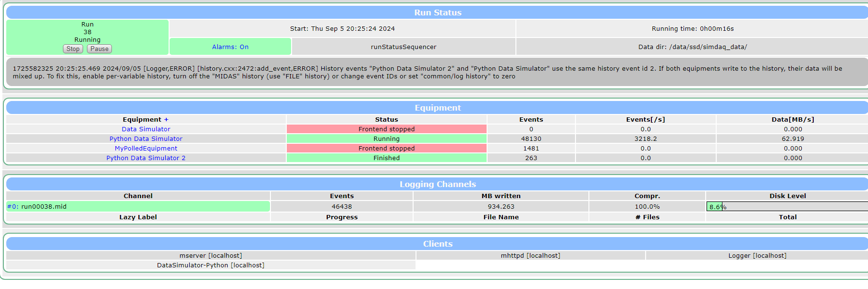This screenshot has width=868, height=289.
Task: Click the # Files header
Action: coord(647,217)
